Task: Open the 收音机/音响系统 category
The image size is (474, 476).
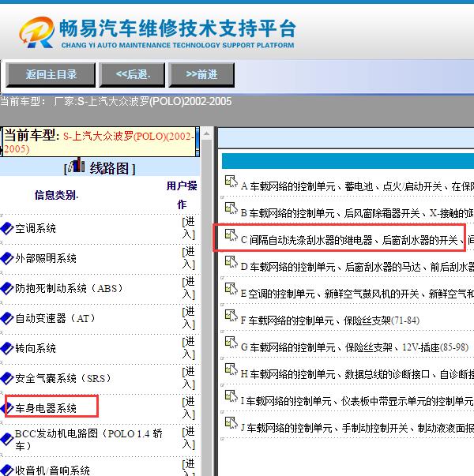Action: pos(52,470)
